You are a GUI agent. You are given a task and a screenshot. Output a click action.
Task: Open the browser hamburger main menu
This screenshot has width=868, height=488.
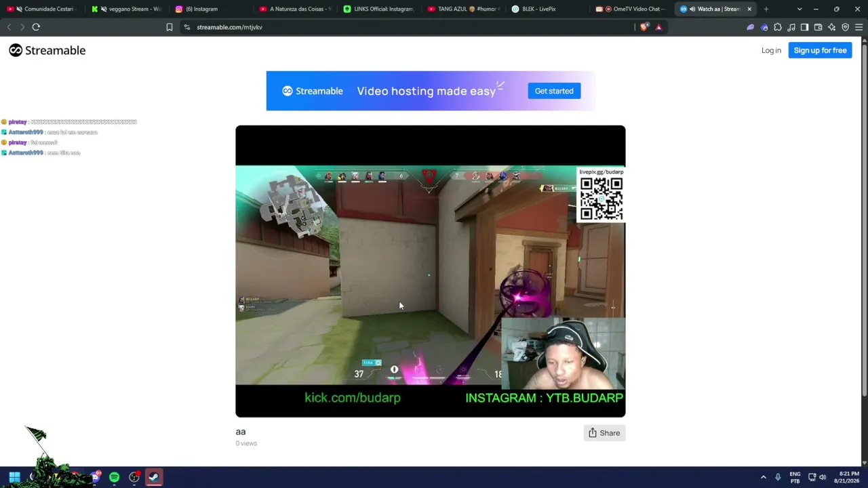[x=859, y=27]
